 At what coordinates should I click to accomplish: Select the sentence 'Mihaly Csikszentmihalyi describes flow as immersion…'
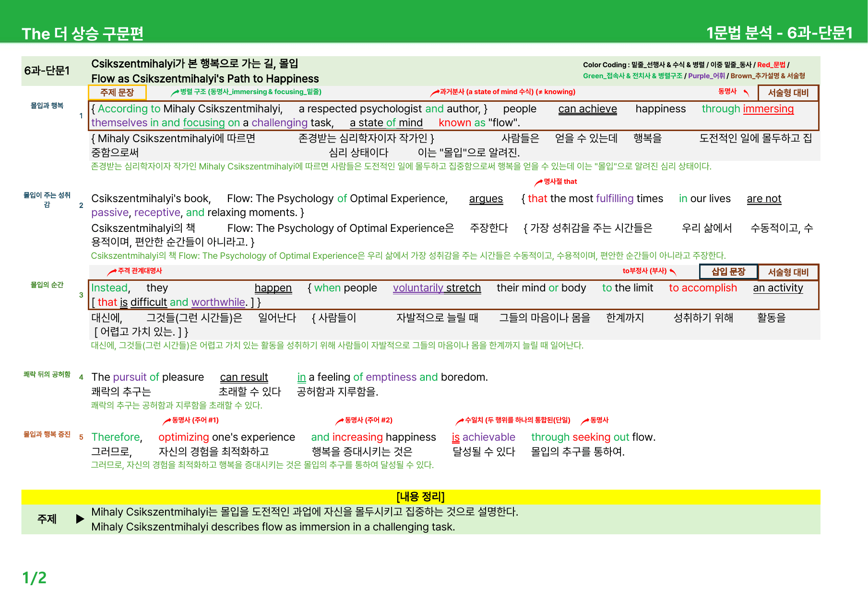point(273,527)
